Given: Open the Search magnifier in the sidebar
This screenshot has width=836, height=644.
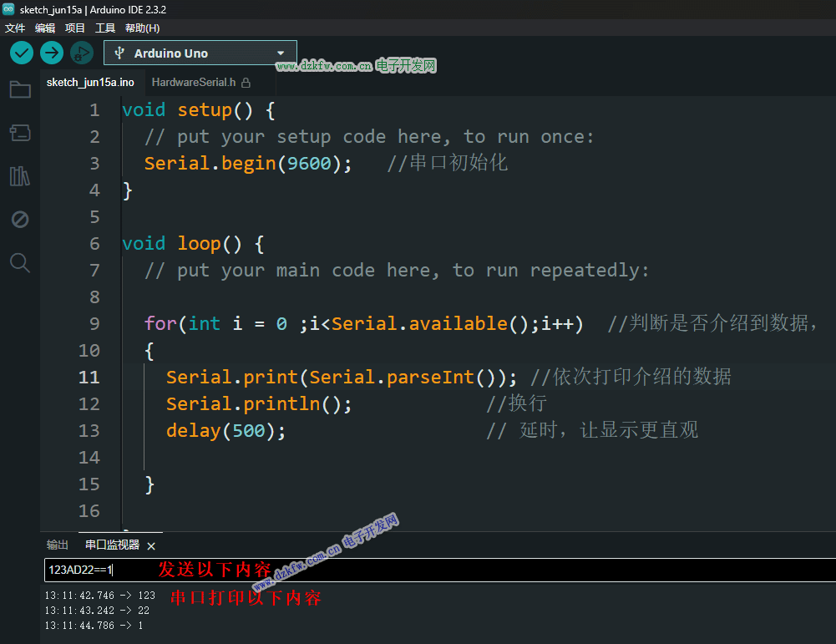Looking at the screenshot, I should pos(20,263).
